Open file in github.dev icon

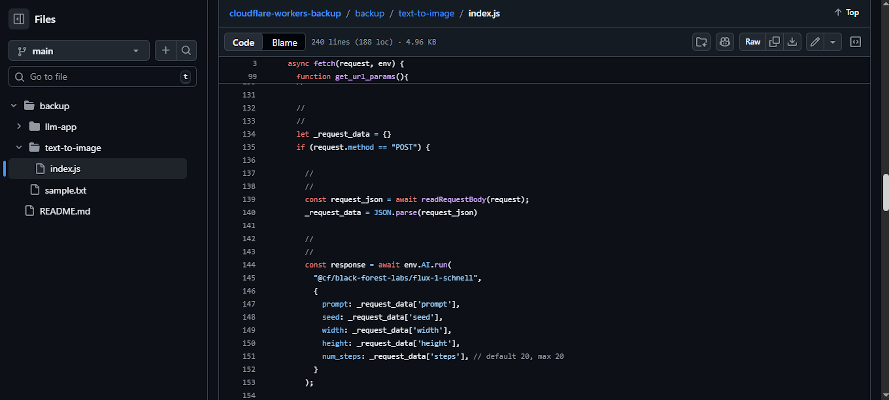tap(701, 42)
